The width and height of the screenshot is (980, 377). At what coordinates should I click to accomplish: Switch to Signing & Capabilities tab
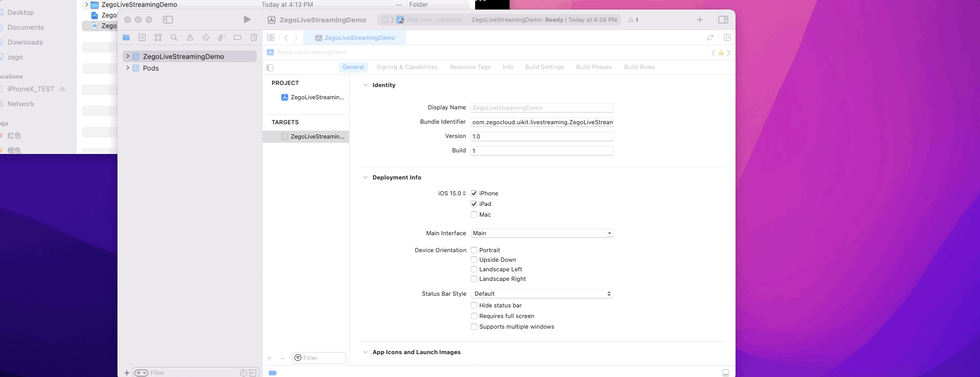pyautogui.click(x=407, y=67)
